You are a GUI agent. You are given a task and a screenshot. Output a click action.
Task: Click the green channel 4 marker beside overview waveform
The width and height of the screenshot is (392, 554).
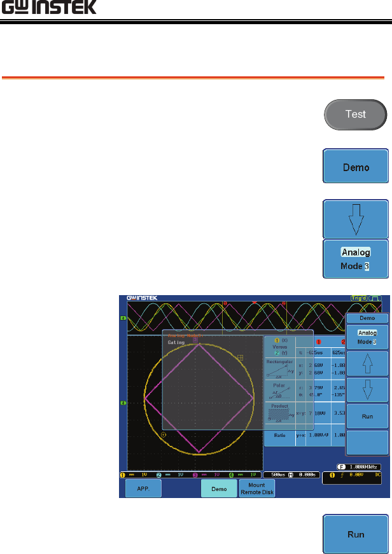point(123,318)
